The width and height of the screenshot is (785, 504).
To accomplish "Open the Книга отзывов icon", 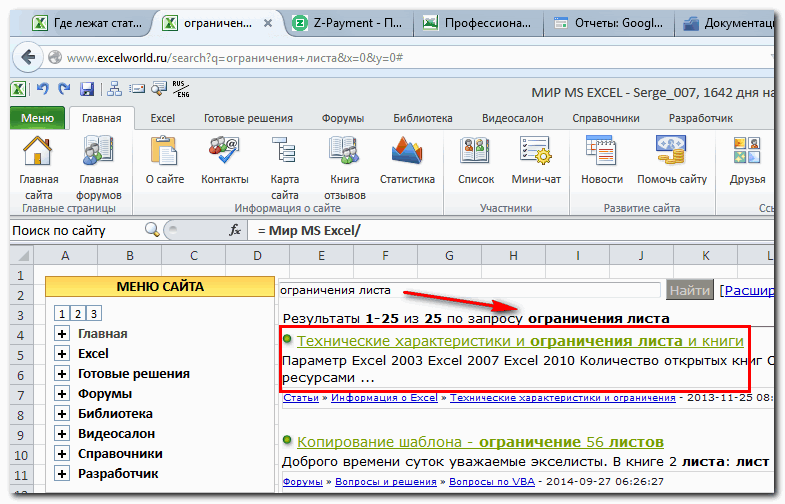I will point(344,151).
